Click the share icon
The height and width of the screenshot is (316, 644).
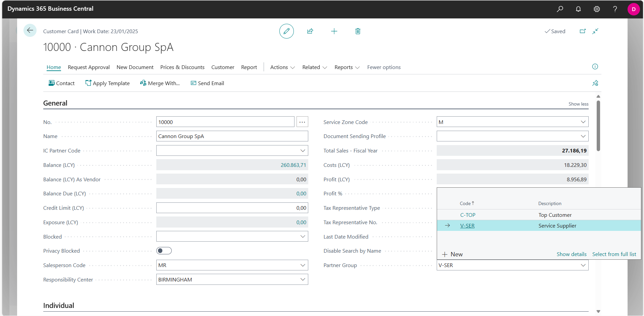coord(310,31)
